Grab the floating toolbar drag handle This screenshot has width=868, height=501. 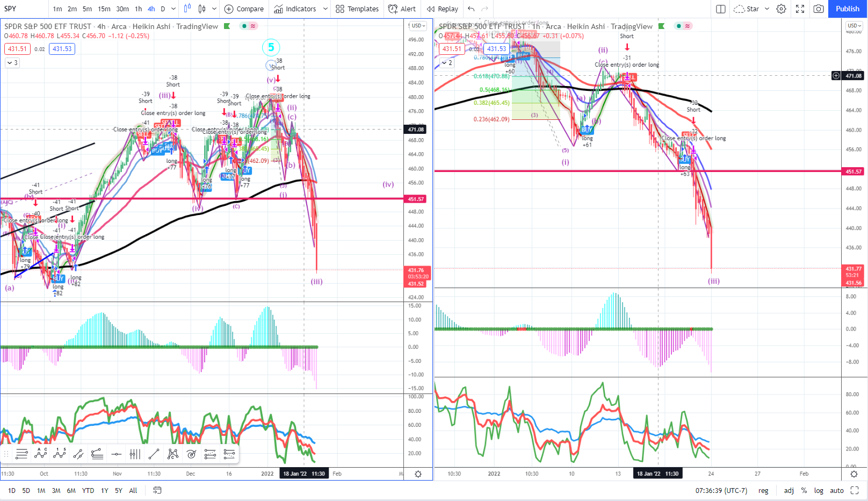(x=6, y=454)
